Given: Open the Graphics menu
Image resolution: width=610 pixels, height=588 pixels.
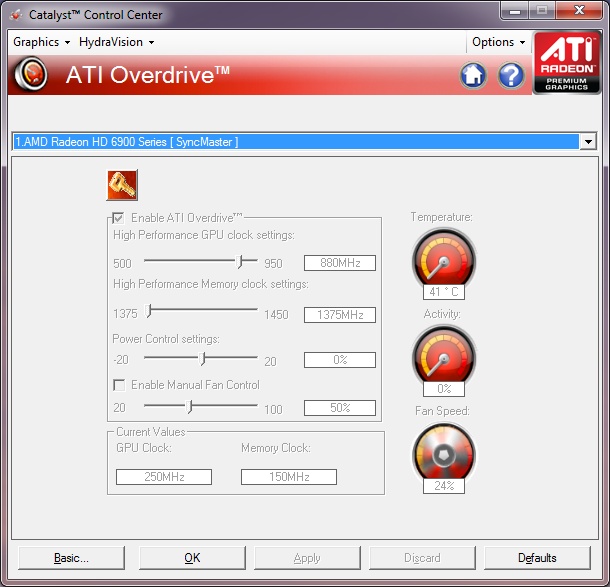Looking at the screenshot, I should pyautogui.click(x=41, y=42).
